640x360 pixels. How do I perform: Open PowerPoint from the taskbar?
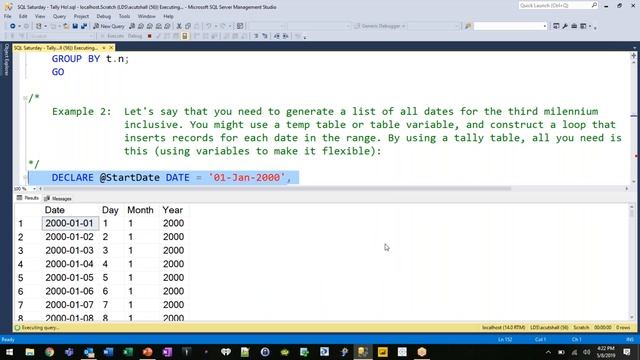click(x=147, y=352)
